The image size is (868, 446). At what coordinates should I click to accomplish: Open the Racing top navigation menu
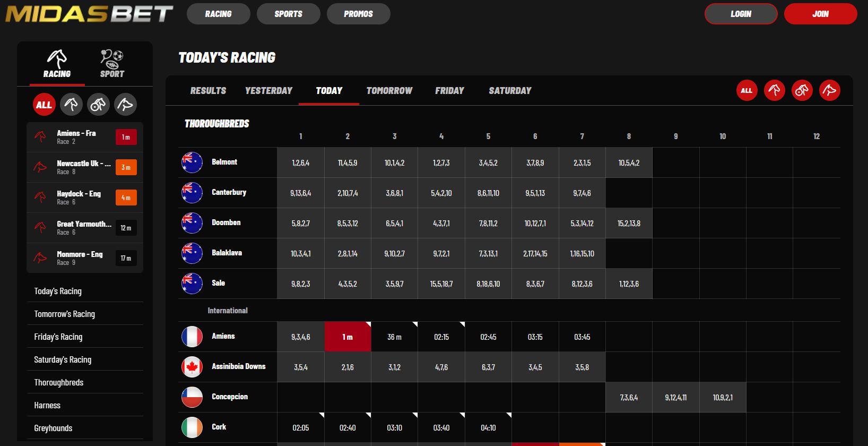219,14
